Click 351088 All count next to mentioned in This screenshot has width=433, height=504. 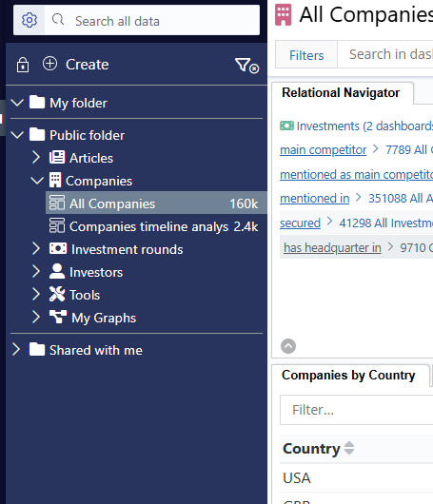point(401,199)
